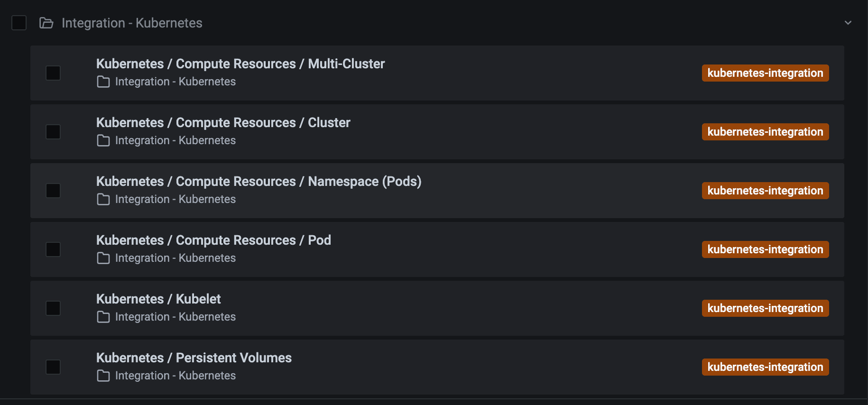Click folder icon under Compute Resources / Cluster
The width and height of the screenshot is (868, 405).
103,141
